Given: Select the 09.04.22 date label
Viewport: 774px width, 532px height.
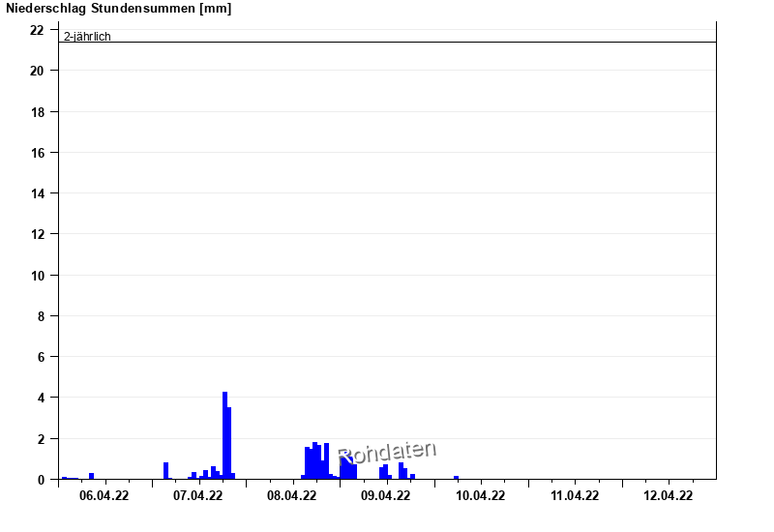Looking at the screenshot, I should (386, 496).
